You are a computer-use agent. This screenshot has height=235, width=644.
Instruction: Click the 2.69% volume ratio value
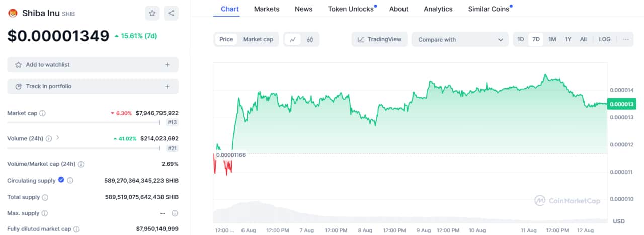pos(170,164)
